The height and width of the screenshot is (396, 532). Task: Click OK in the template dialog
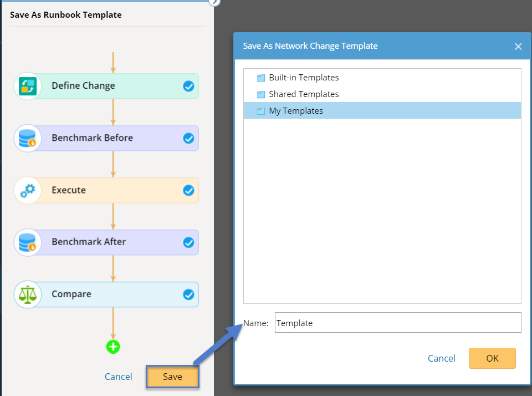coord(492,358)
